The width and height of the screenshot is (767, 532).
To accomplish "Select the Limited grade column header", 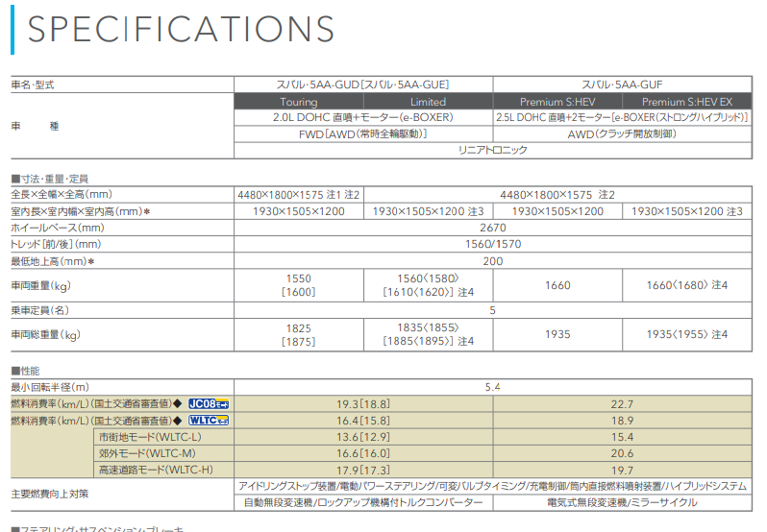I will pos(428,102).
